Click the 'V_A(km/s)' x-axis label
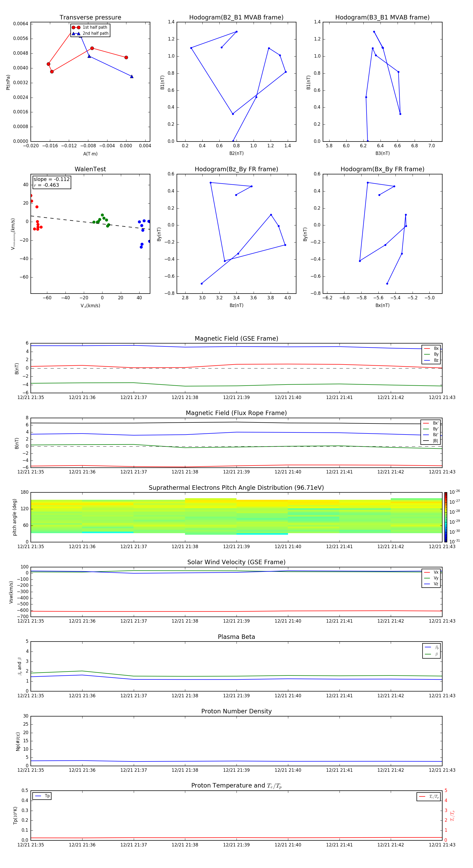The width and height of the screenshot is (473, 868). pyautogui.click(x=90, y=306)
